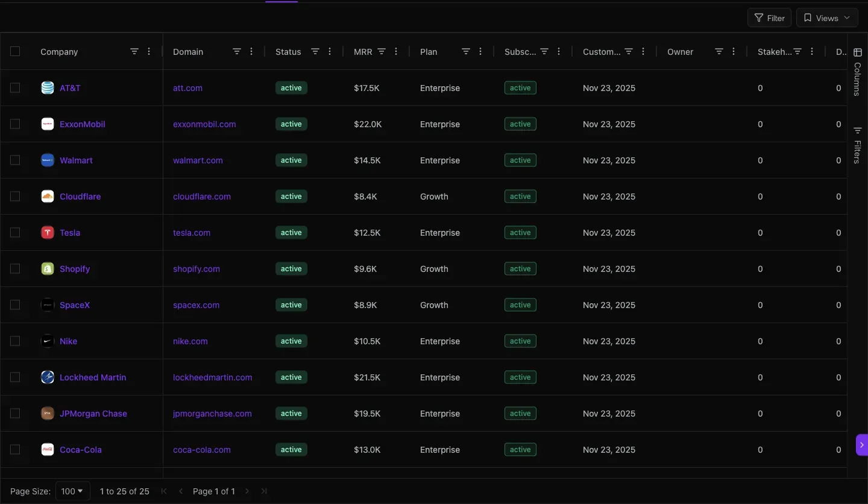The image size is (868, 504).
Task: Open filter menu for Domain column
Action: (237, 52)
